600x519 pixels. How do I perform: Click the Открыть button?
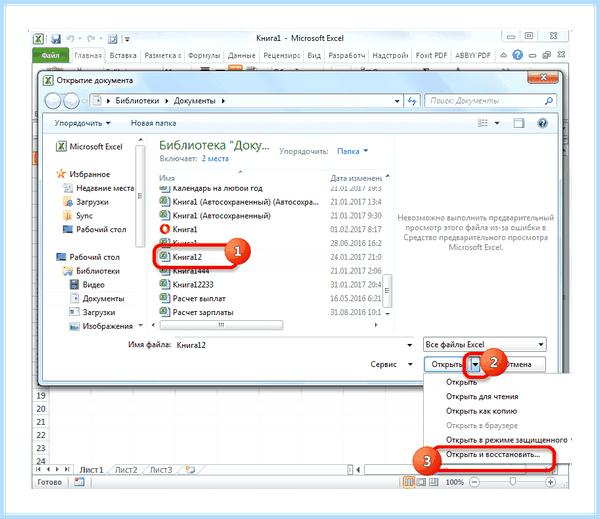447,364
